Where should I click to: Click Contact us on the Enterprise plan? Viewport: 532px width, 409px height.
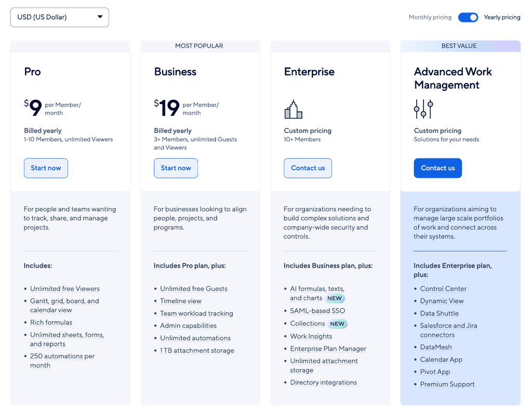[x=308, y=168]
